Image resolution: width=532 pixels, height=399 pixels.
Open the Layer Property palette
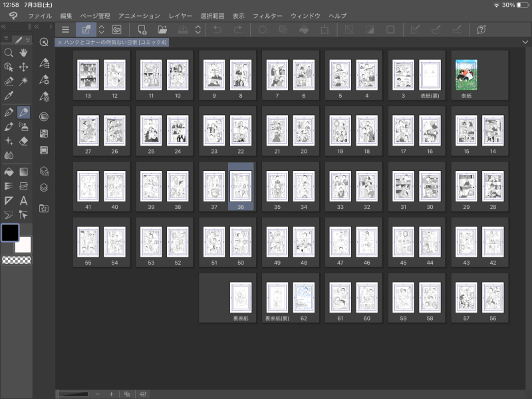coord(44,171)
